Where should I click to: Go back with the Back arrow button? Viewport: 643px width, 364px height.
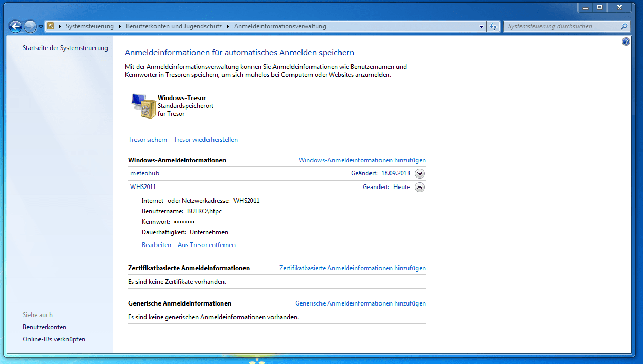[15, 26]
